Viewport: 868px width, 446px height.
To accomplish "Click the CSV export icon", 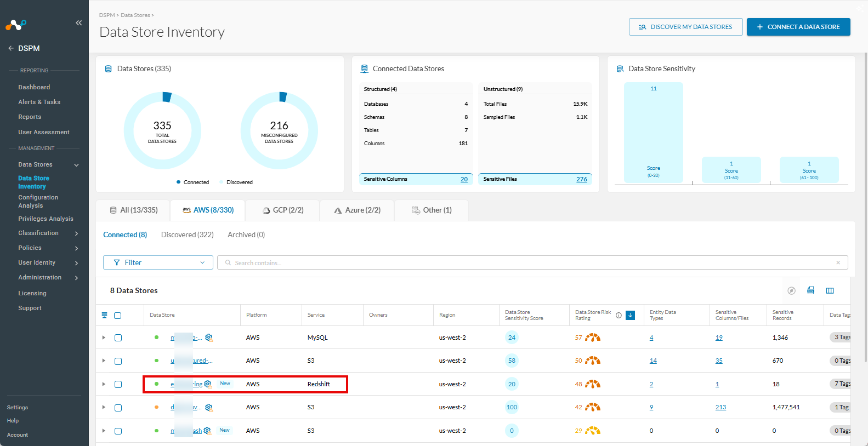I will 810,290.
